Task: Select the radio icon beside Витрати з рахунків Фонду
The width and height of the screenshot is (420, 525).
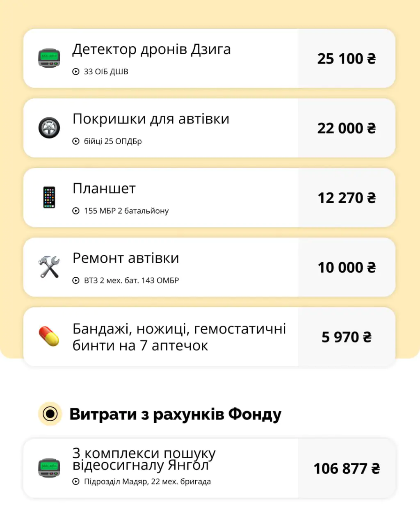Action: [50, 414]
